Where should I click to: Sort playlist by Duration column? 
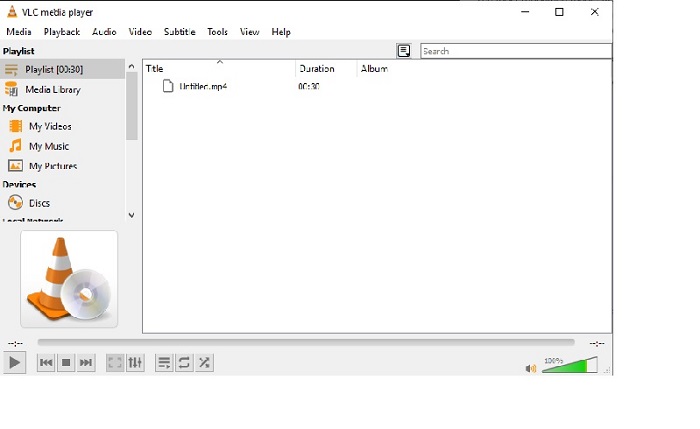click(x=326, y=69)
